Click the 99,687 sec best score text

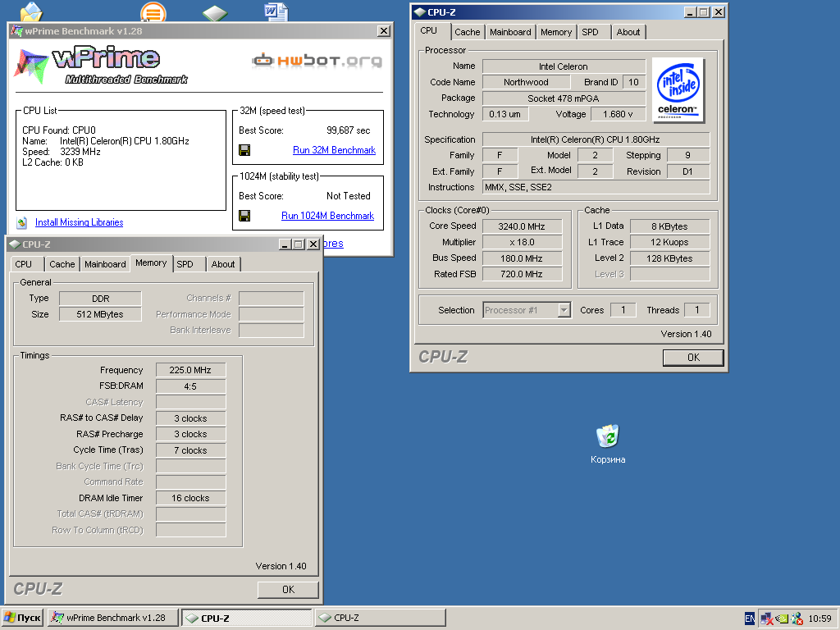click(348, 130)
